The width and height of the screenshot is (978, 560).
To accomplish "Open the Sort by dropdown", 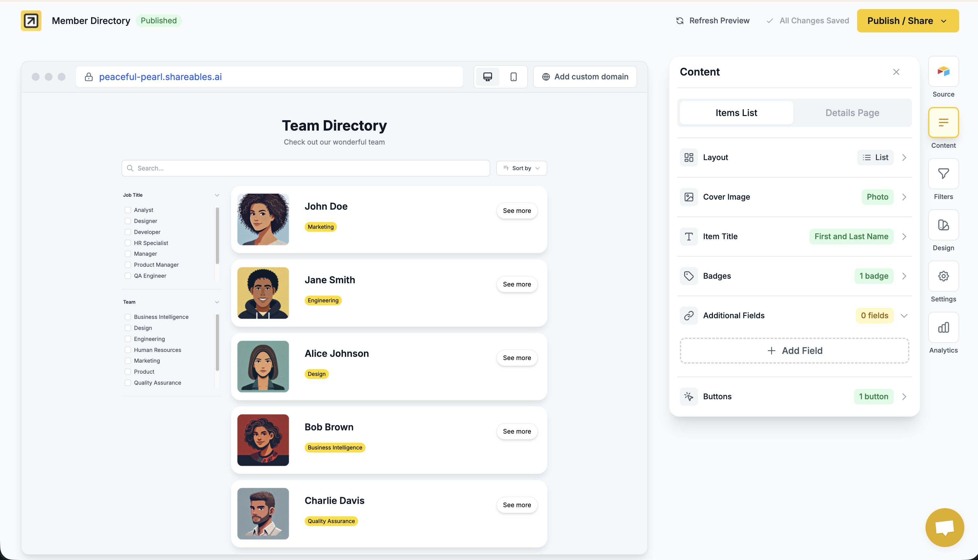I will [521, 168].
